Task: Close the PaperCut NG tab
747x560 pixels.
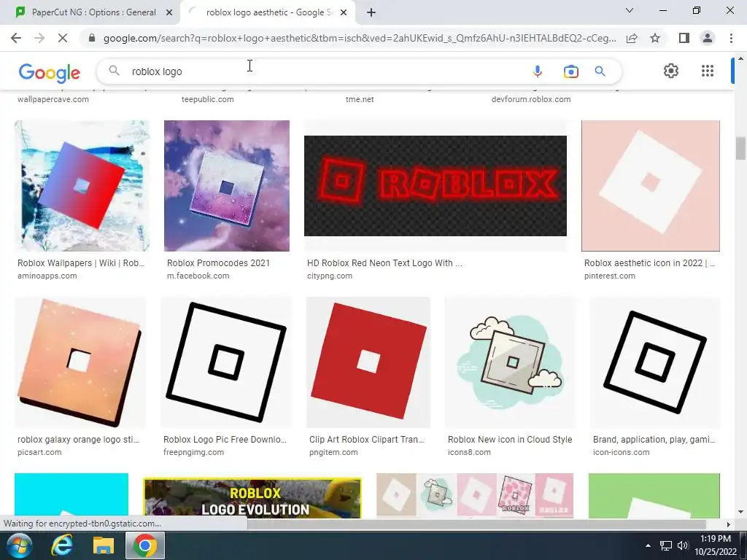Action: tap(169, 12)
